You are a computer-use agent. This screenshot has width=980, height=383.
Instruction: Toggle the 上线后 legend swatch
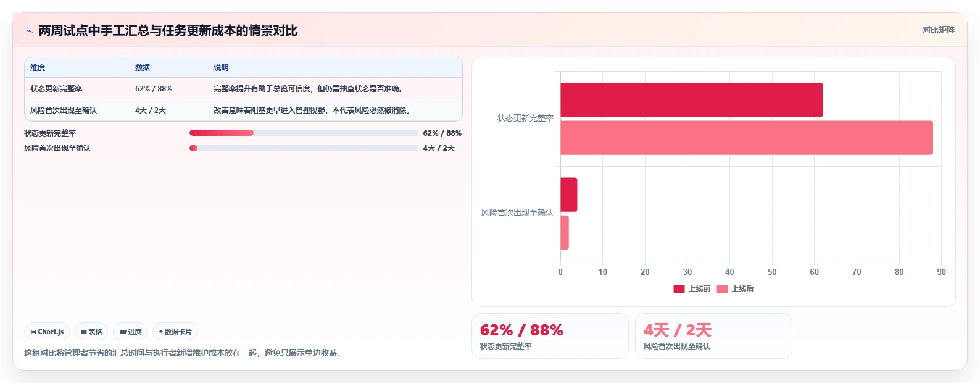tap(722, 288)
